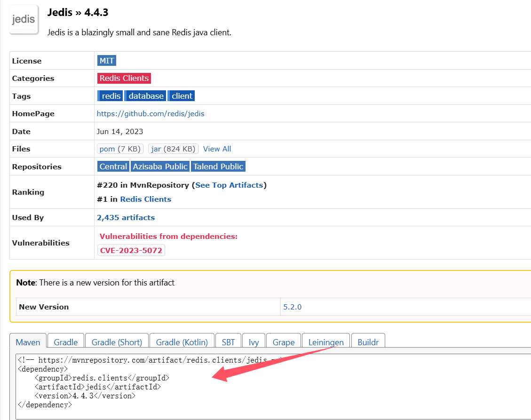This screenshot has width=531, height=420.
Task: Open new version 5.2.0 link
Action: (x=292, y=307)
